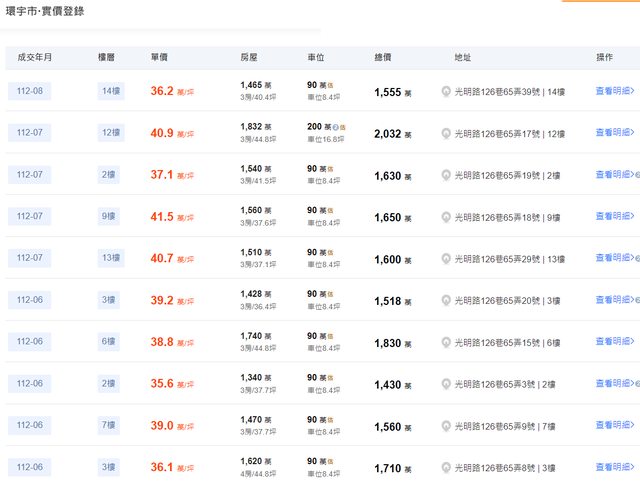Expand 查看明細 for the 2,032萬 transaction
This screenshot has width=640, height=496.
[614, 133]
